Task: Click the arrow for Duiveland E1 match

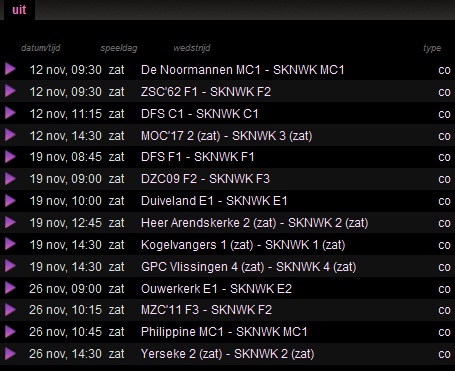Action: [x=10, y=200]
